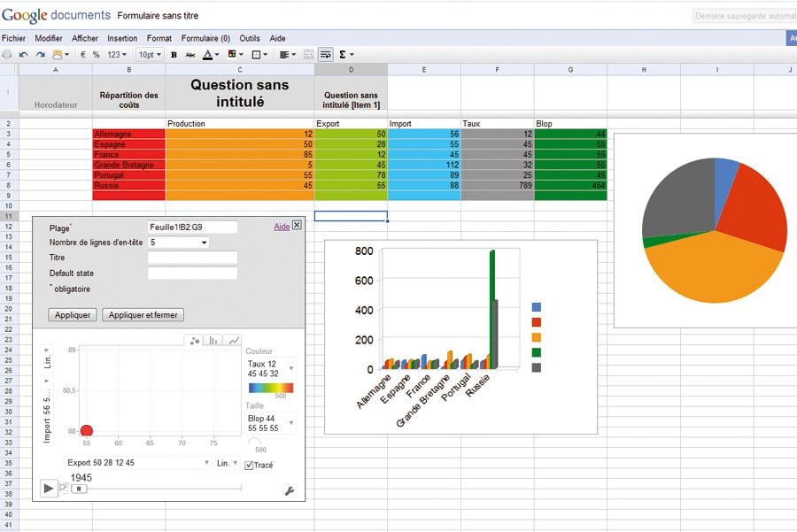The height and width of the screenshot is (532, 797).
Task: Uncheck the Tracé checkbox
Action: tap(250, 465)
